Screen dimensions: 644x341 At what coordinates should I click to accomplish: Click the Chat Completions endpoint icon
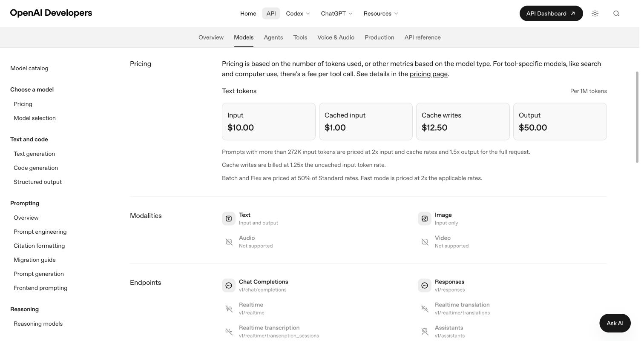[x=229, y=286]
